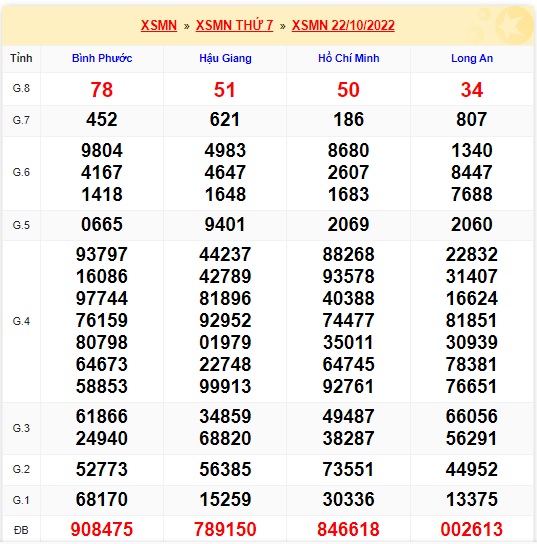Select G.3 number 56291
This screenshot has height=544, width=537.
pos(472,439)
